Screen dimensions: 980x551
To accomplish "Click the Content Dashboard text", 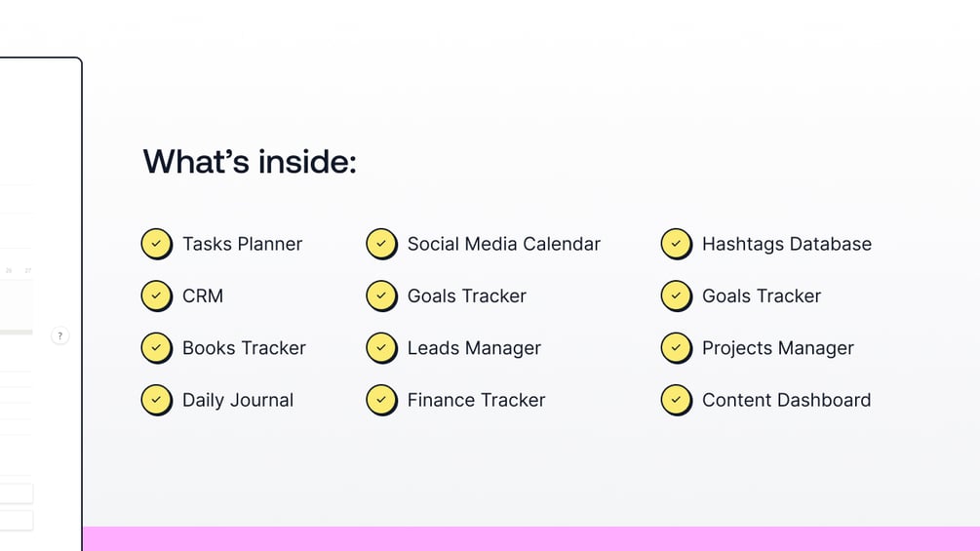I will pyautogui.click(x=786, y=400).
